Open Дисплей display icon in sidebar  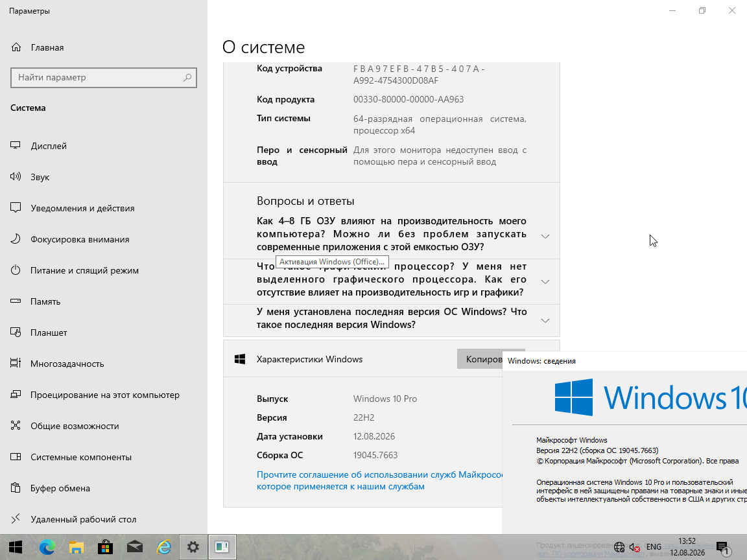[x=16, y=146]
